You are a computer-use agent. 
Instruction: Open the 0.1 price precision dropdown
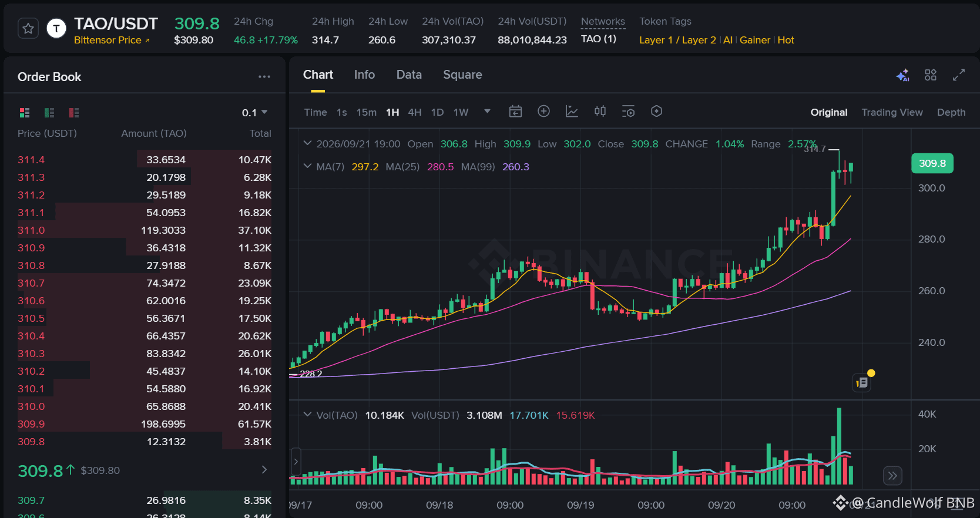(255, 113)
